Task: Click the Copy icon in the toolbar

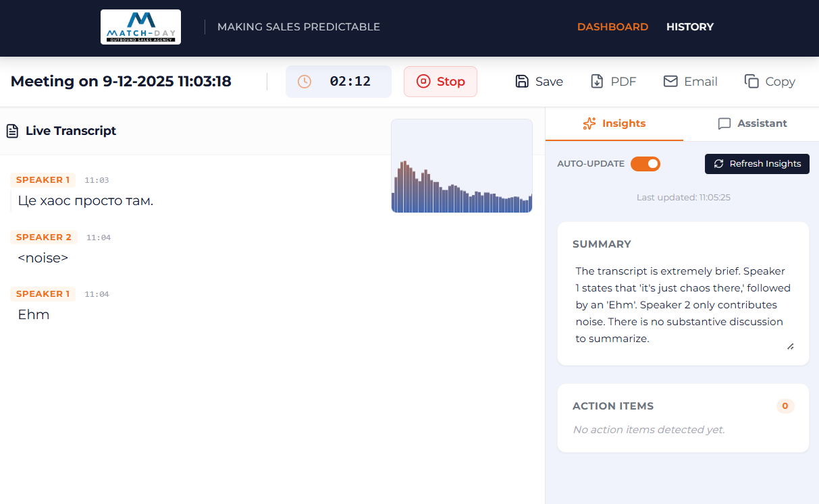Action: point(751,82)
